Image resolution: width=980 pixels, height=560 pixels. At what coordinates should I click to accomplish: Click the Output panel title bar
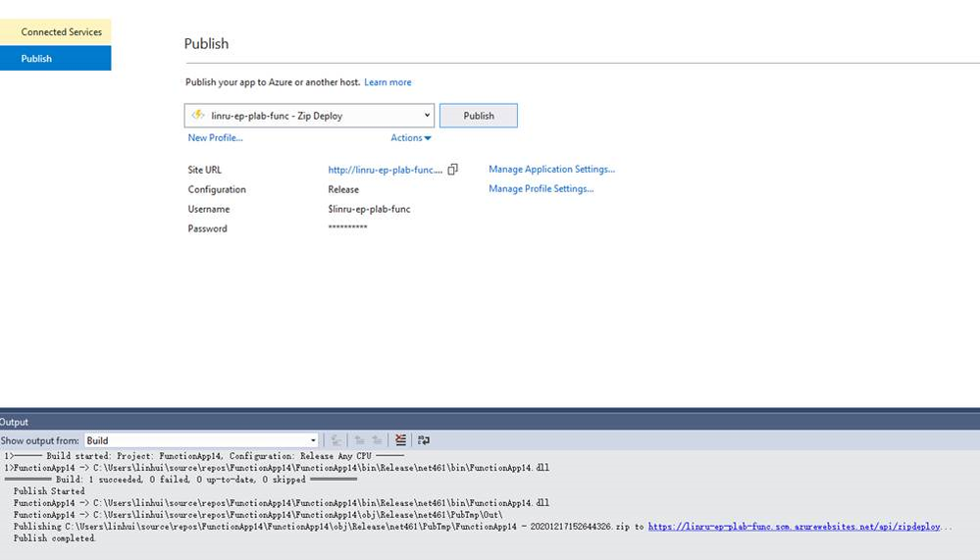[490, 422]
